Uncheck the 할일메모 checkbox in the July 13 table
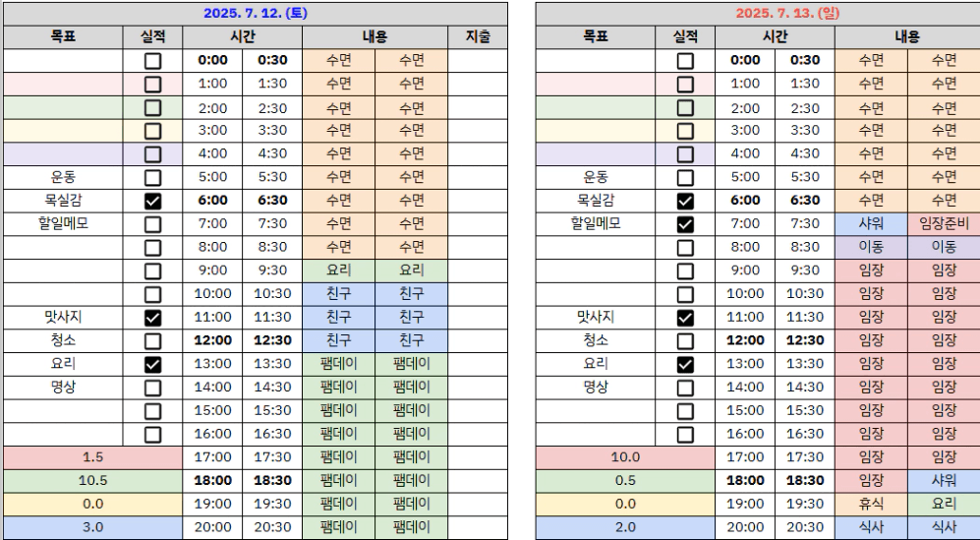Viewport: 980px width, 540px height. pos(685,224)
